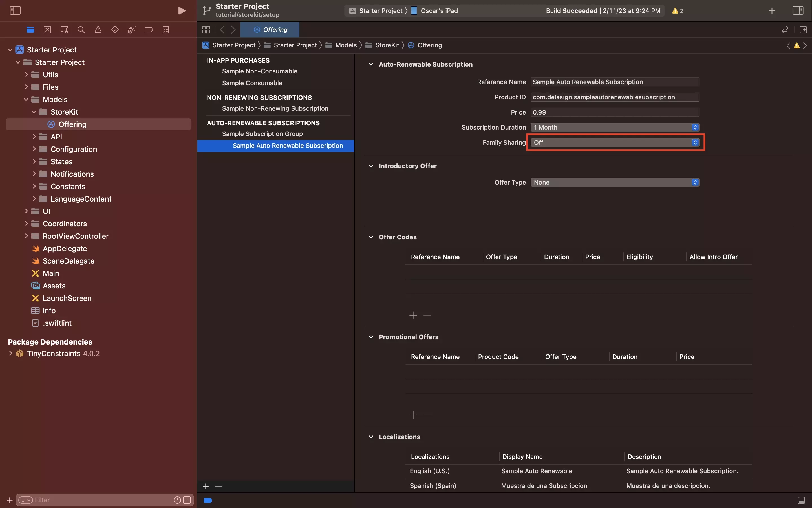This screenshot has height=508, width=812.
Task: Remove the selected product with minus button
Action: (219, 486)
